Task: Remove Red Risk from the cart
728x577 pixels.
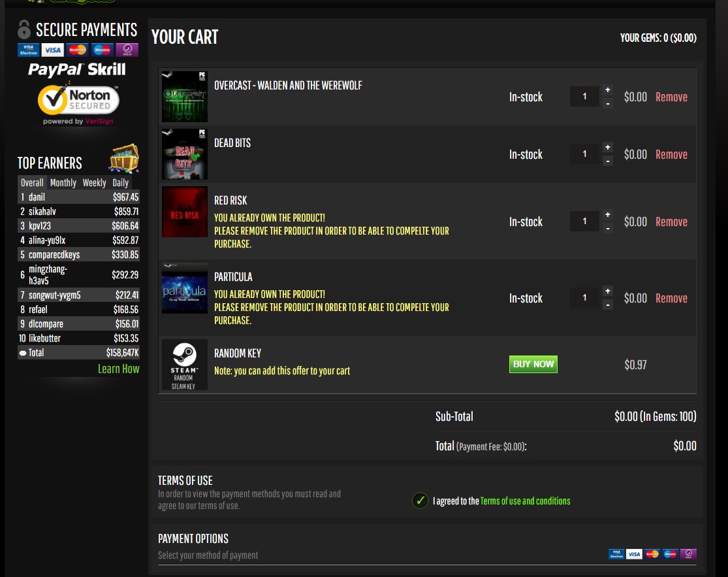Action: click(x=671, y=222)
